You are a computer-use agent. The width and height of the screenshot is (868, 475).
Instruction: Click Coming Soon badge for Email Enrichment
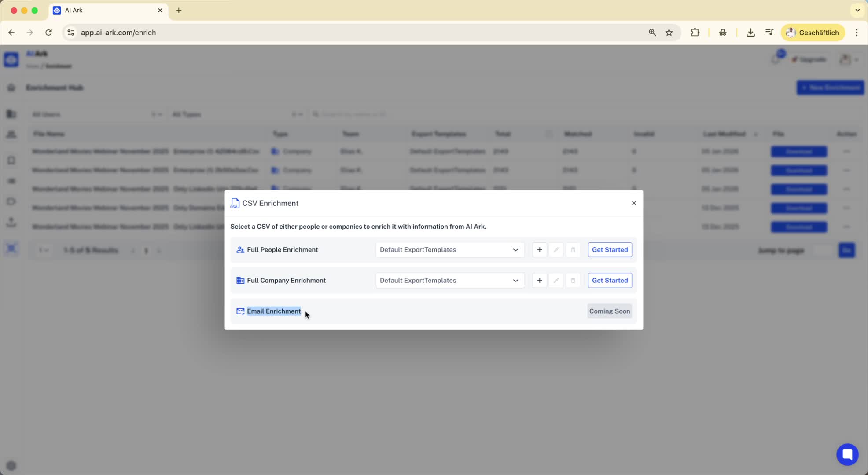click(x=609, y=311)
